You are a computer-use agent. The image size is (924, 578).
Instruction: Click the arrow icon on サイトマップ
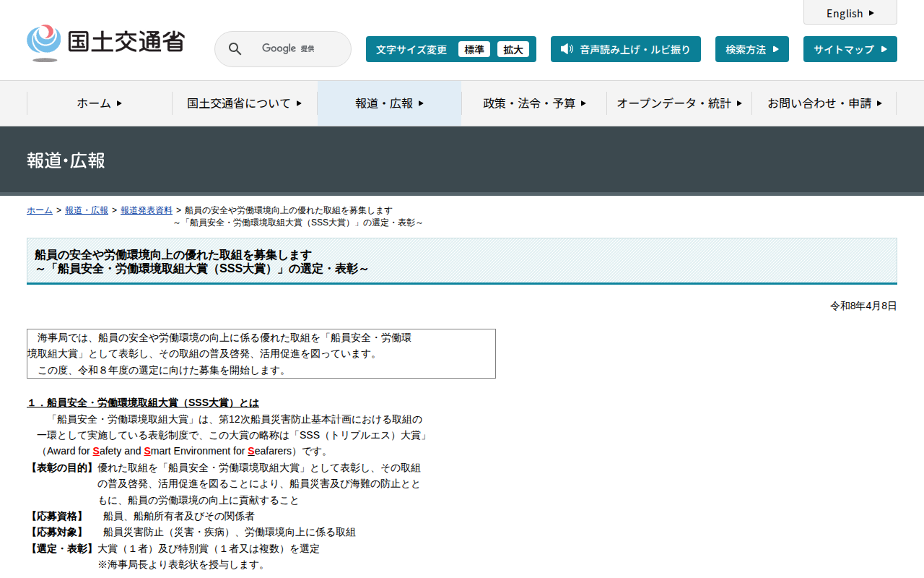[884, 49]
